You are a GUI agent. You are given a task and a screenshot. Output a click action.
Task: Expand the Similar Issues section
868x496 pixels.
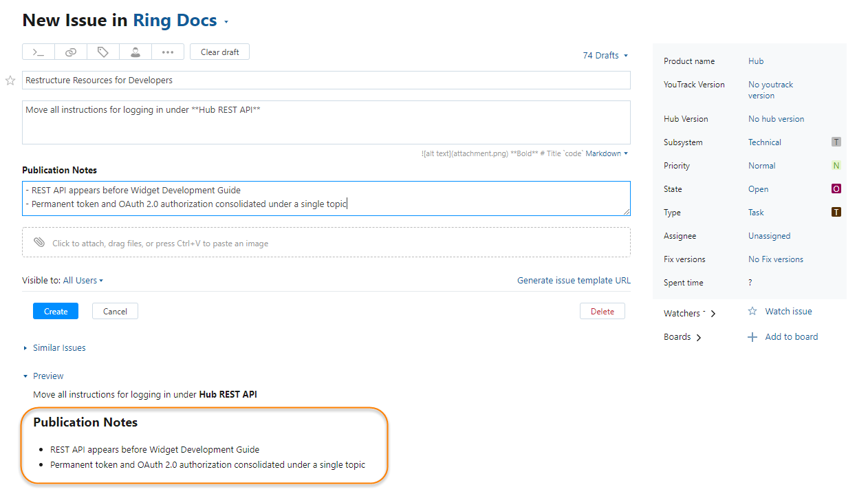(x=25, y=348)
